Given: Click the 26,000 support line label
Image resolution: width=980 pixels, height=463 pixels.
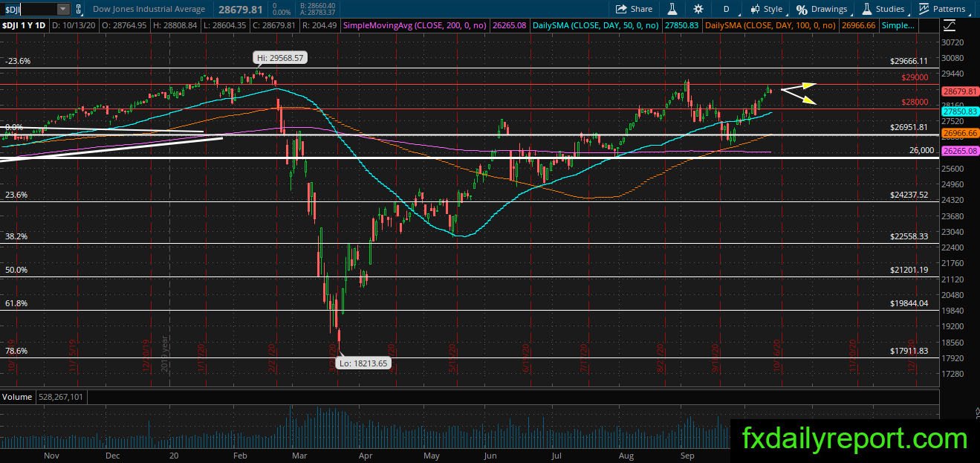Looking at the screenshot, I should click(921, 150).
